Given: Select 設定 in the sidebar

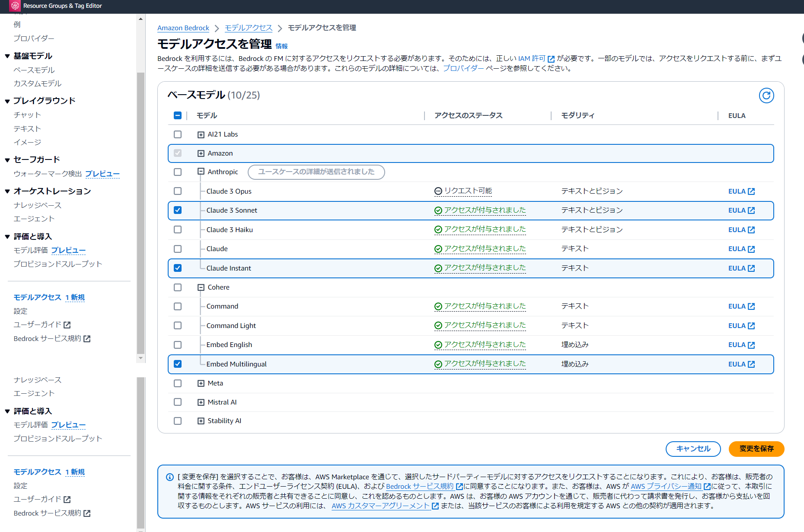Looking at the screenshot, I should pos(20,311).
